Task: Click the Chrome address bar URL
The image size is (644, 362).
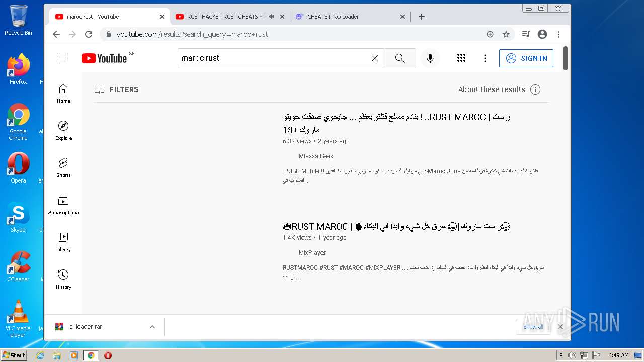Action: coord(192,34)
